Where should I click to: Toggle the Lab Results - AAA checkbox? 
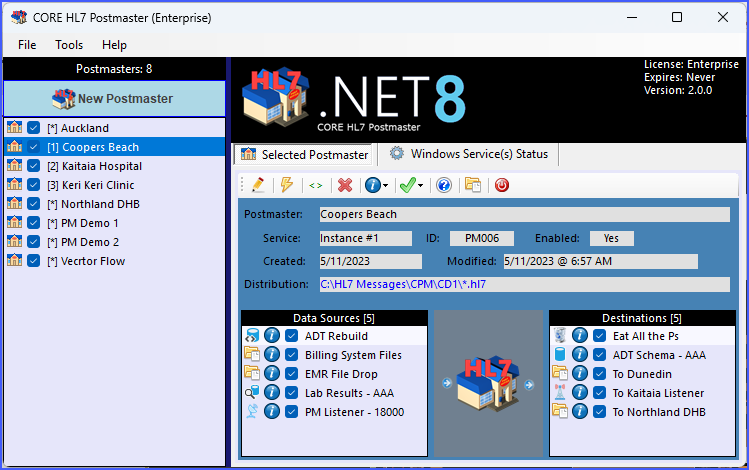pyautogui.click(x=291, y=393)
